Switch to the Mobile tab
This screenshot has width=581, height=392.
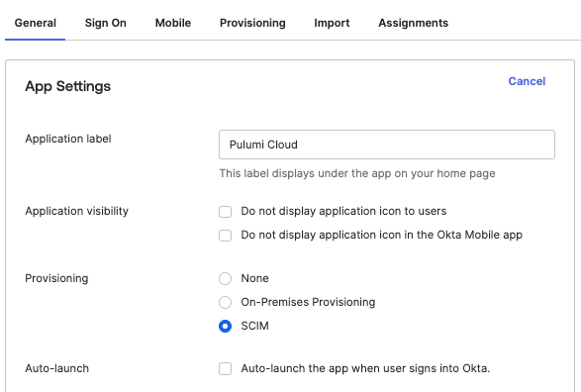(x=173, y=23)
